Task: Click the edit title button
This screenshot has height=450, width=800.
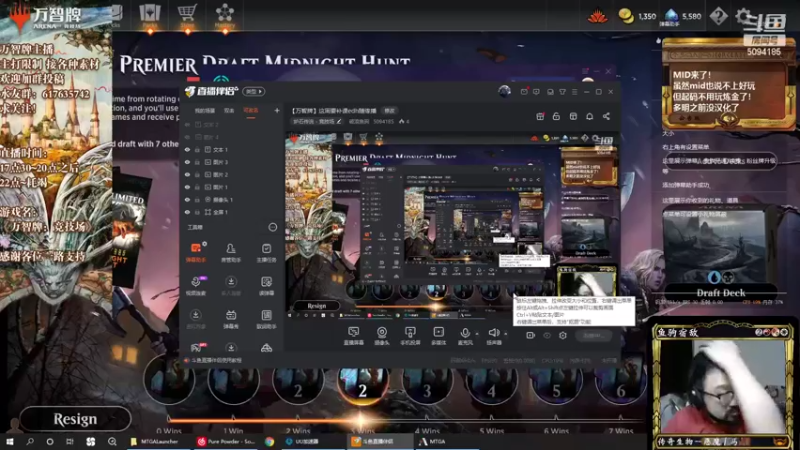Action: coord(389,111)
